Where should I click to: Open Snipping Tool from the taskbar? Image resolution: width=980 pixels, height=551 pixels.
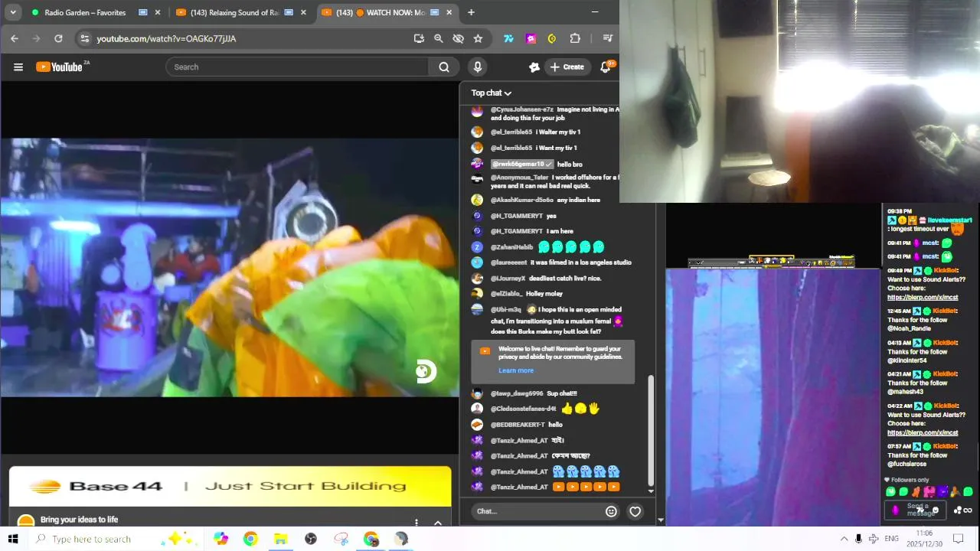pyautogui.click(x=341, y=539)
